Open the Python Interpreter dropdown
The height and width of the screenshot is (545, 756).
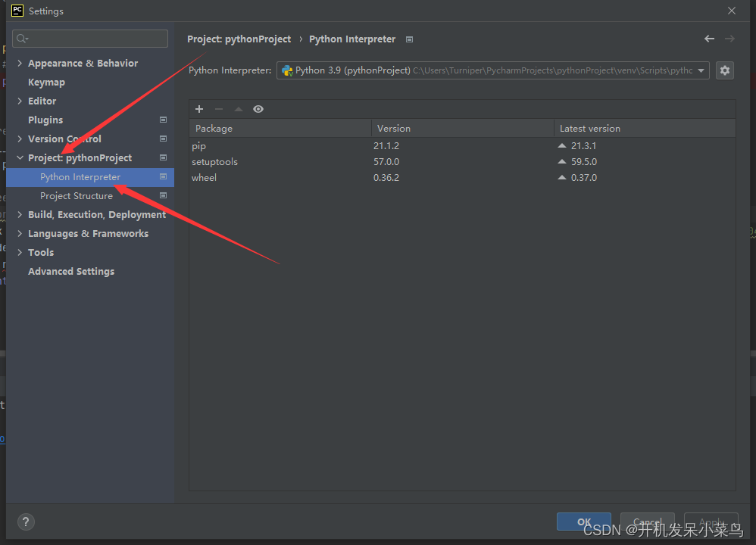[x=492, y=70]
